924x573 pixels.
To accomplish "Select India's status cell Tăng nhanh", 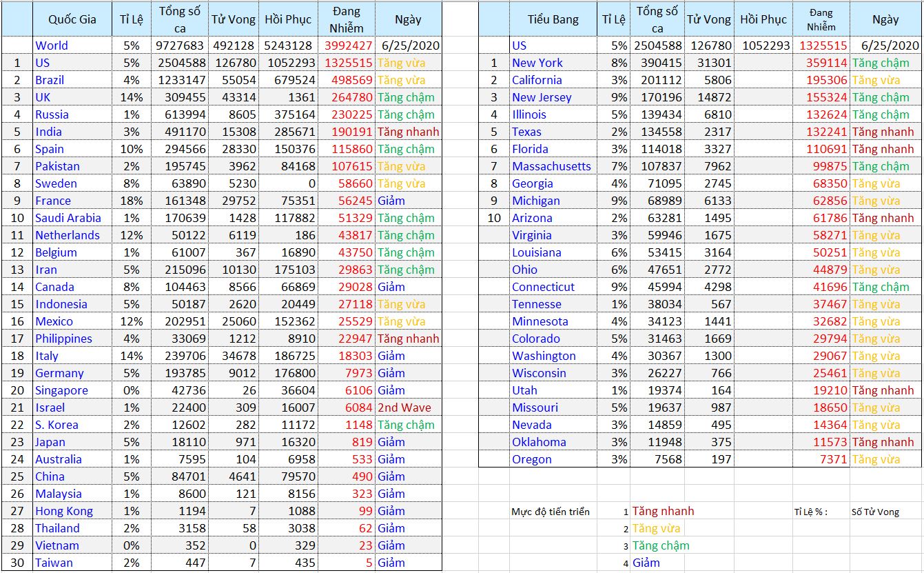I will (408, 132).
